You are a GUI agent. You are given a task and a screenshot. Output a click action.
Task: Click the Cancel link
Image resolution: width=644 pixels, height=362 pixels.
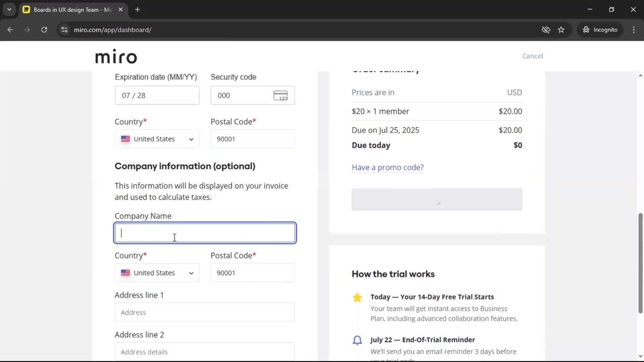click(532, 56)
